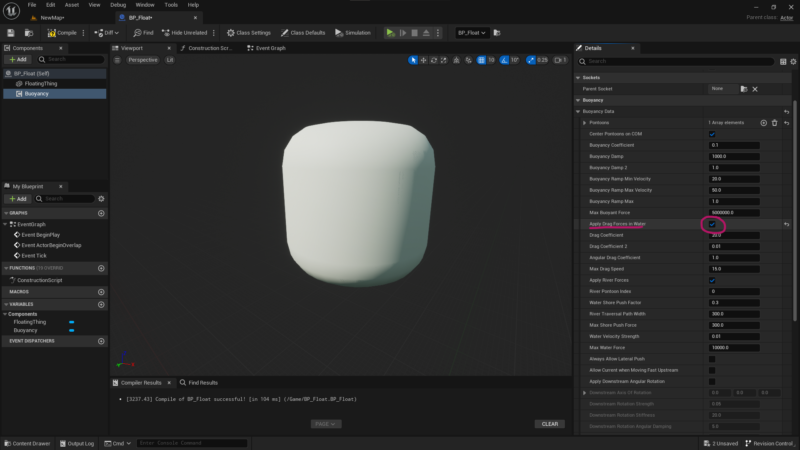Screen dimensions: 800x450
Task: Clear compiler results with CLEAR button
Action: (549, 424)
